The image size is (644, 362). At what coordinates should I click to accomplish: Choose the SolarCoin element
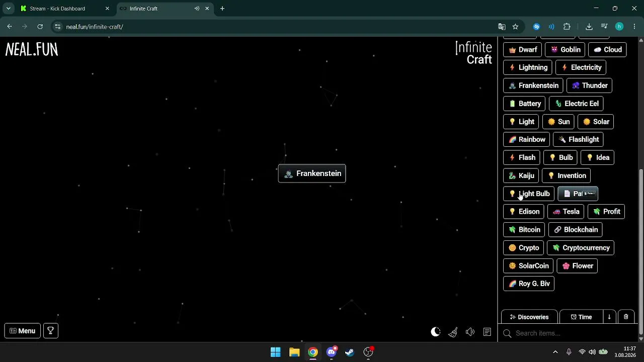coord(528,266)
